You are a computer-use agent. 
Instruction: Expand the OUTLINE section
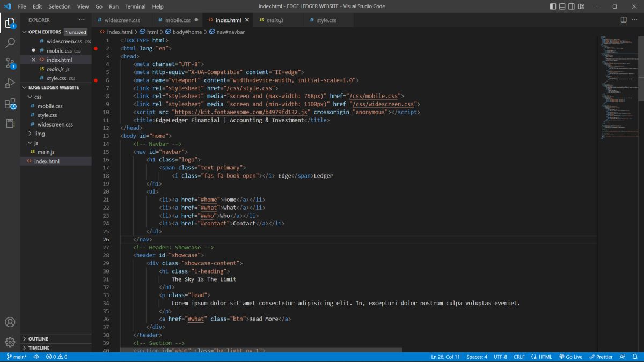[x=38, y=339]
